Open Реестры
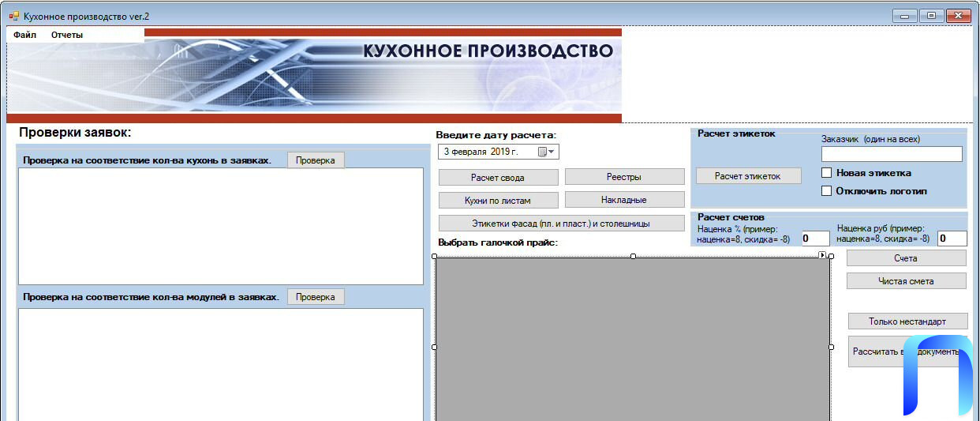 624,178
